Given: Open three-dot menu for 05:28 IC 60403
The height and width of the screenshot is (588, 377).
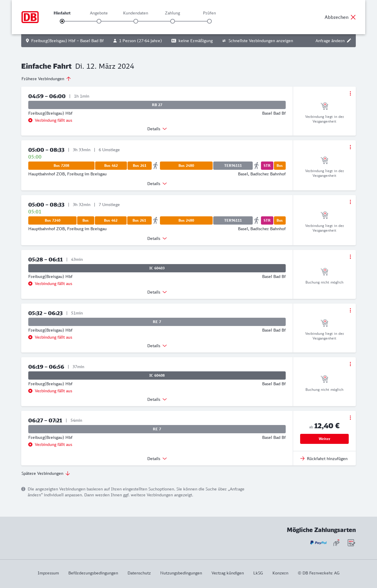Looking at the screenshot, I should [350, 257].
